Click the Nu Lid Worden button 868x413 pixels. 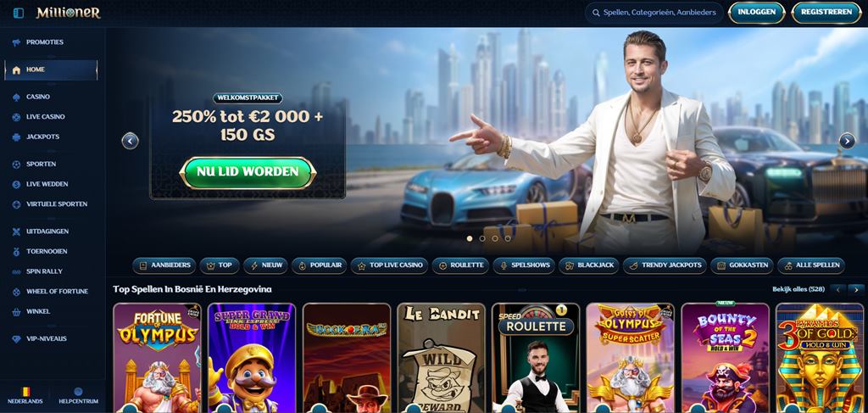(x=248, y=173)
